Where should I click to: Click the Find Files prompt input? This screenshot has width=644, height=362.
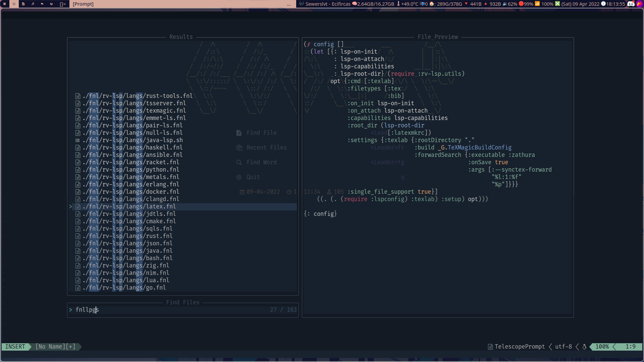point(168,310)
